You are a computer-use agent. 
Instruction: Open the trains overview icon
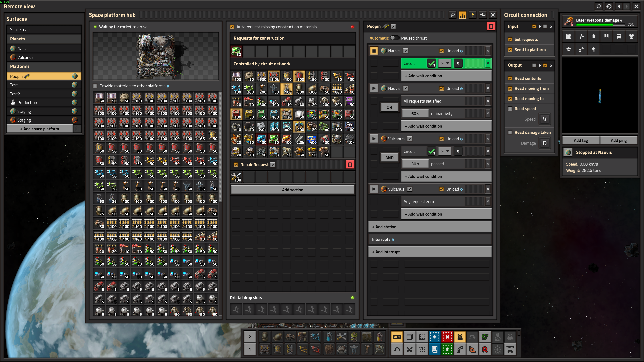point(619,36)
